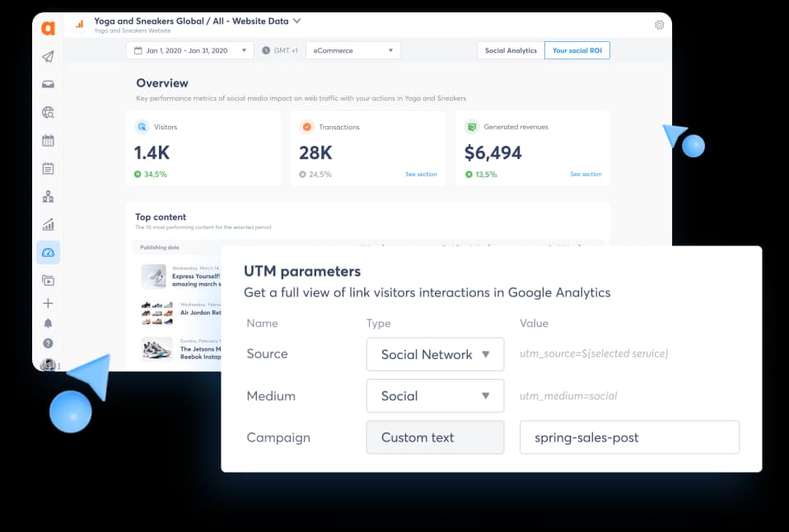
Task: Select the team members icon
Action: [48, 196]
